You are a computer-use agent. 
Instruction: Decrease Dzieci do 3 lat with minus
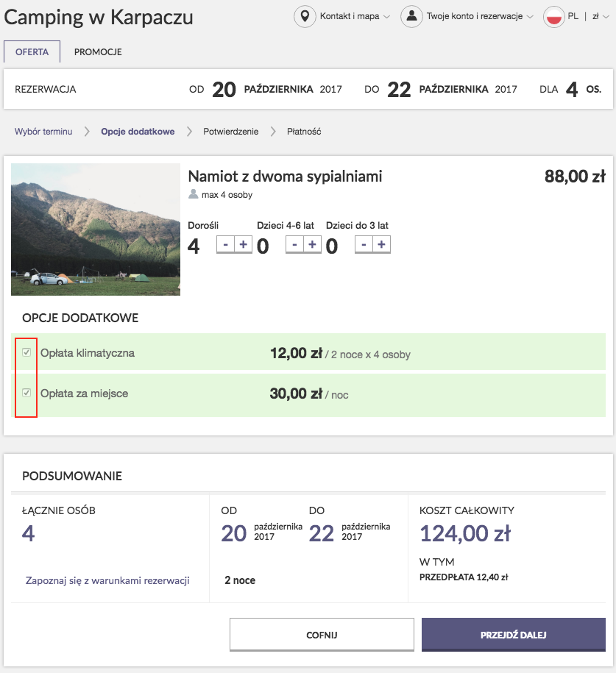point(364,245)
